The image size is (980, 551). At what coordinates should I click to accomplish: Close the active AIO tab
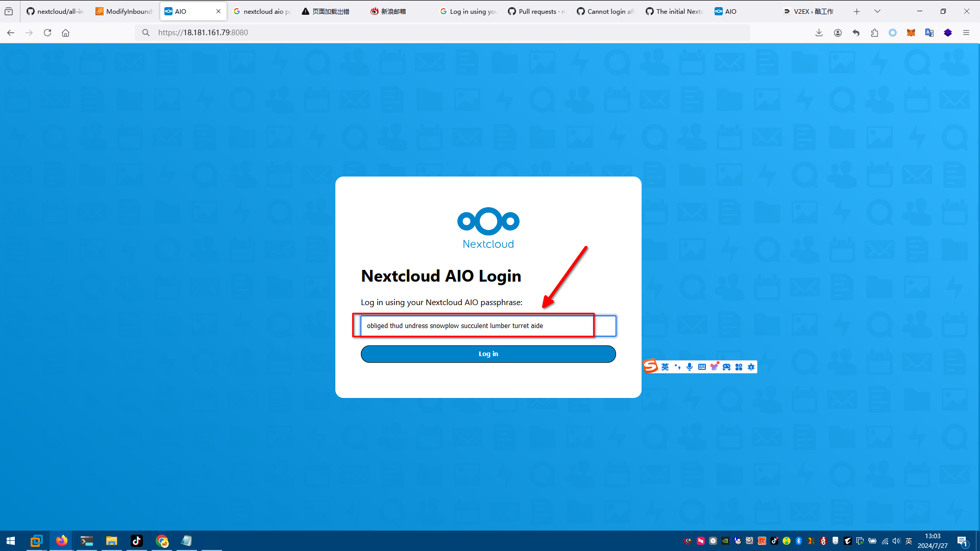click(218, 11)
